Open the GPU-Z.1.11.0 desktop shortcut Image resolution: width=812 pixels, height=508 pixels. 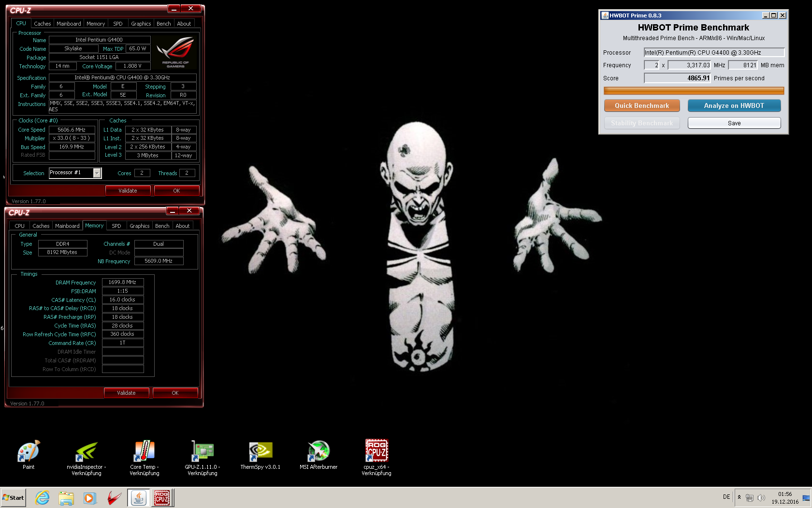tap(203, 458)
